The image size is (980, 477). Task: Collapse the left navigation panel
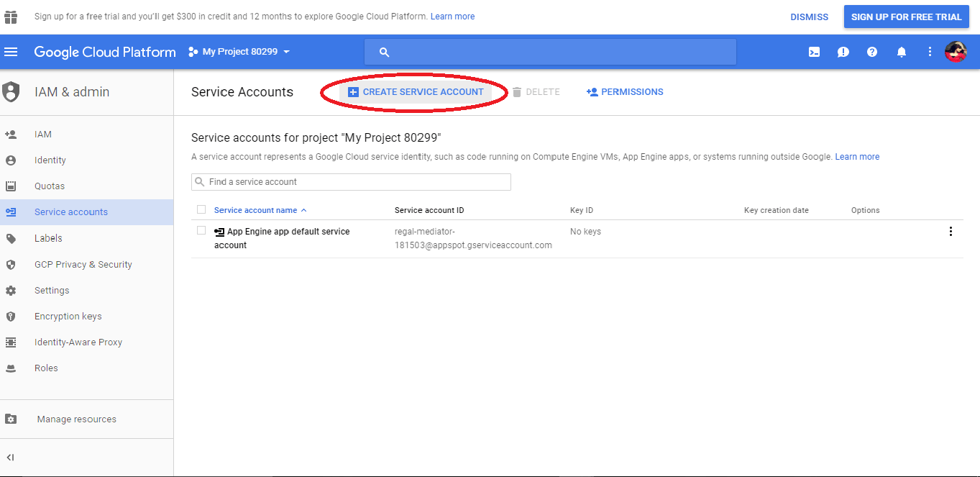point(11,458)
